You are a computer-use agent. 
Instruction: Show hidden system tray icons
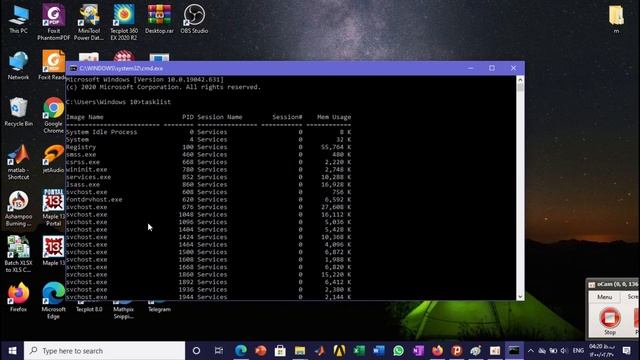click(x=531, y=351)
